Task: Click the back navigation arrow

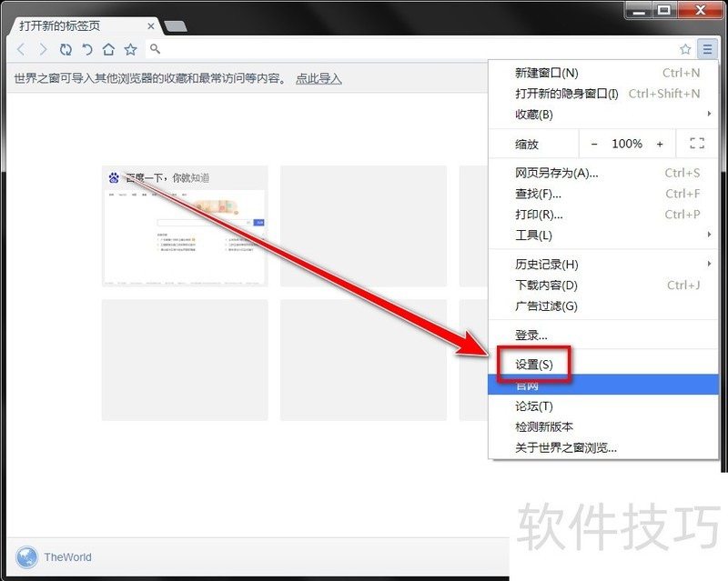Action: click(x=22, y=49)
